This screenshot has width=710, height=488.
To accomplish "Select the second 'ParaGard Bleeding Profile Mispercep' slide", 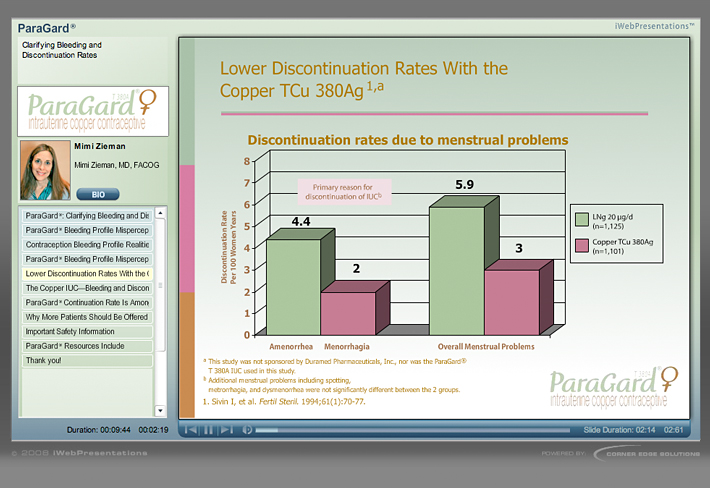I will [x=87, y=259].
